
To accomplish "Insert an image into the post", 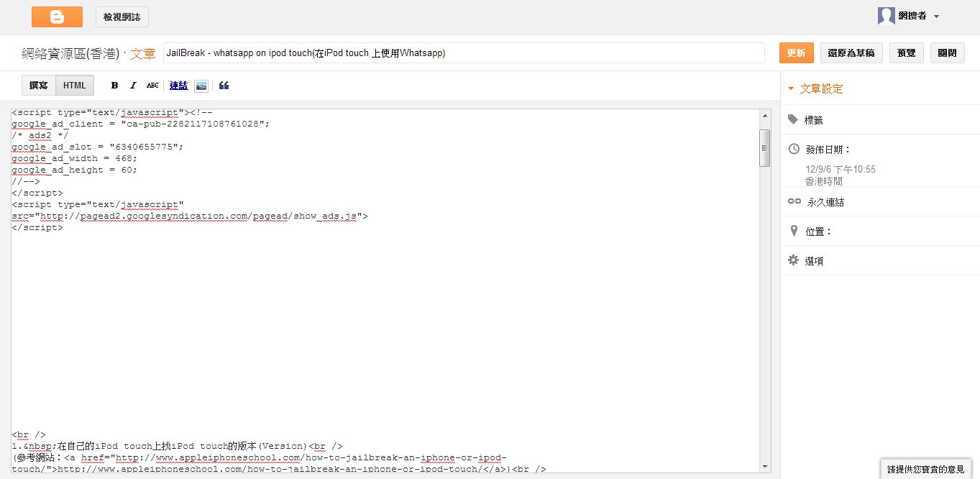I will [201, 86].
